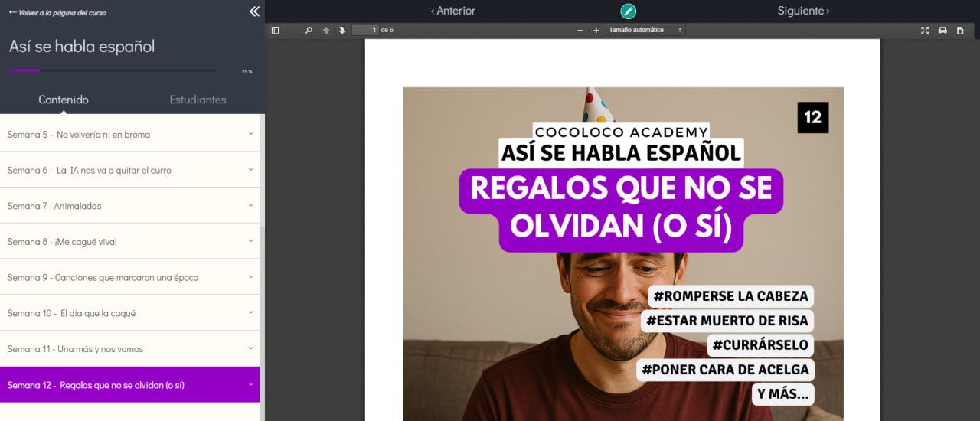
Task: Open Semana 11 - Una más y nos vamos
Action: [129, 348]
